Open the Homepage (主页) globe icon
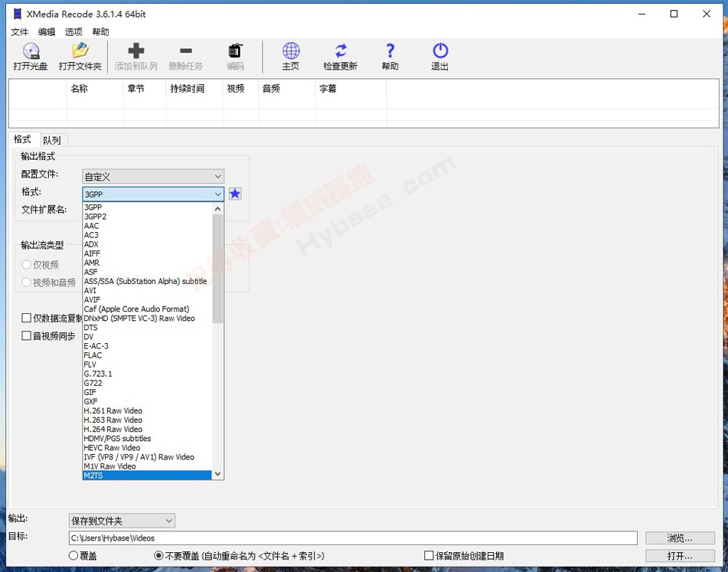Image resolution: width=728 pixels, height=572 pixels. [291, 51]
